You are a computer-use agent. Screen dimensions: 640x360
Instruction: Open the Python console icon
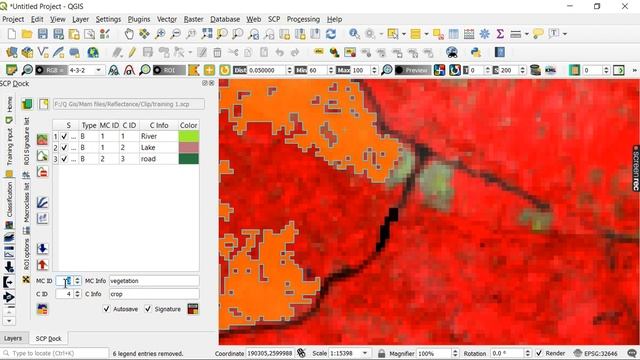tap(476, 52)
